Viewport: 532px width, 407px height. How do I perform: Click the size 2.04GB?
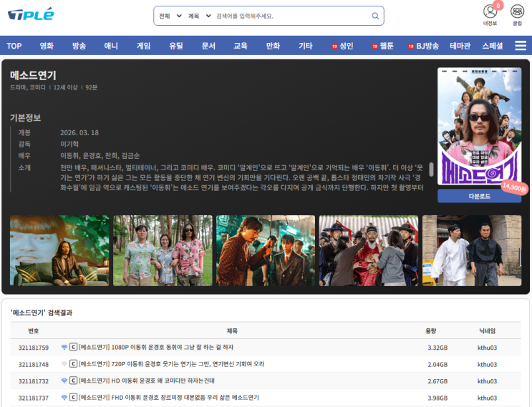point(437,365)
